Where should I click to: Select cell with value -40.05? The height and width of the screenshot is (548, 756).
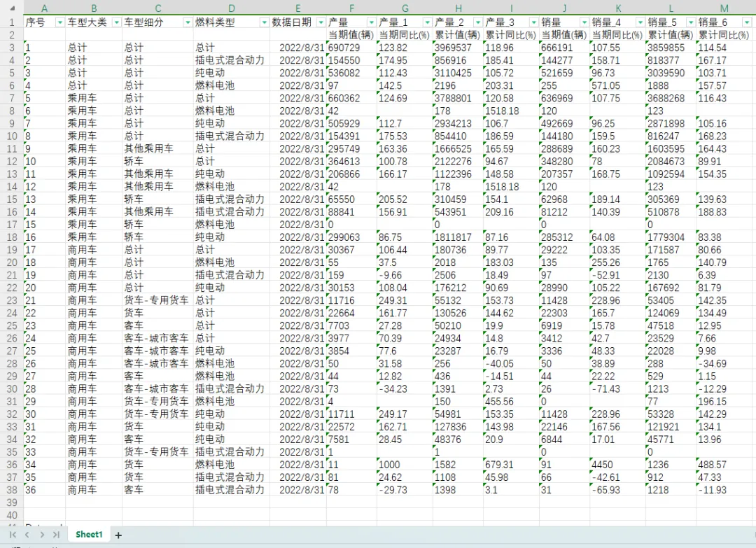point(511,363)
